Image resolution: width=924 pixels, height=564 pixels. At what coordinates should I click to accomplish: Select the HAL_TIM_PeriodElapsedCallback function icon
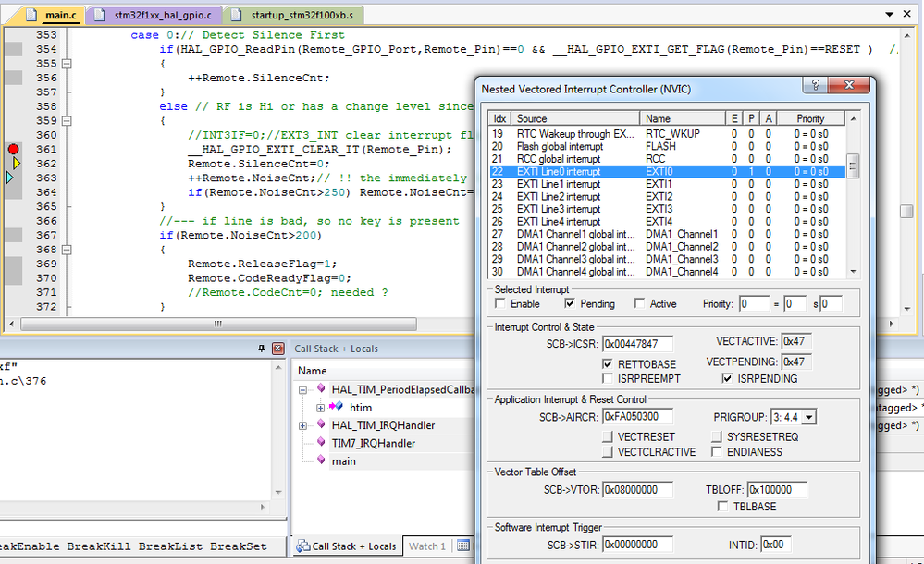321,387
